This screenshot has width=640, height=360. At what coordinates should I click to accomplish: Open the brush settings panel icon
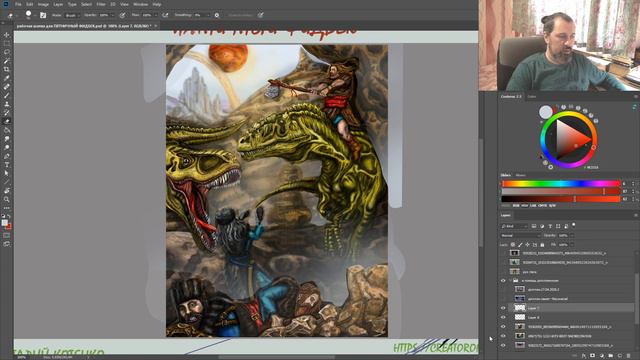pos(43,15)
